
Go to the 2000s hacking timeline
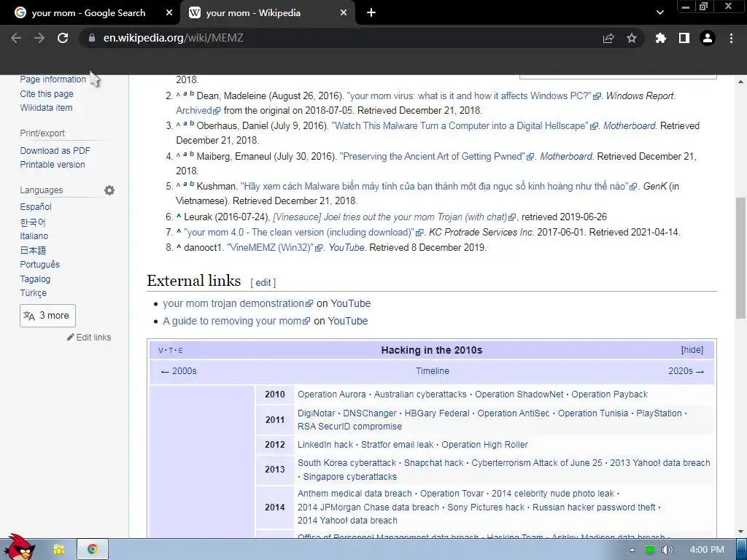click(x=179, y=371)
